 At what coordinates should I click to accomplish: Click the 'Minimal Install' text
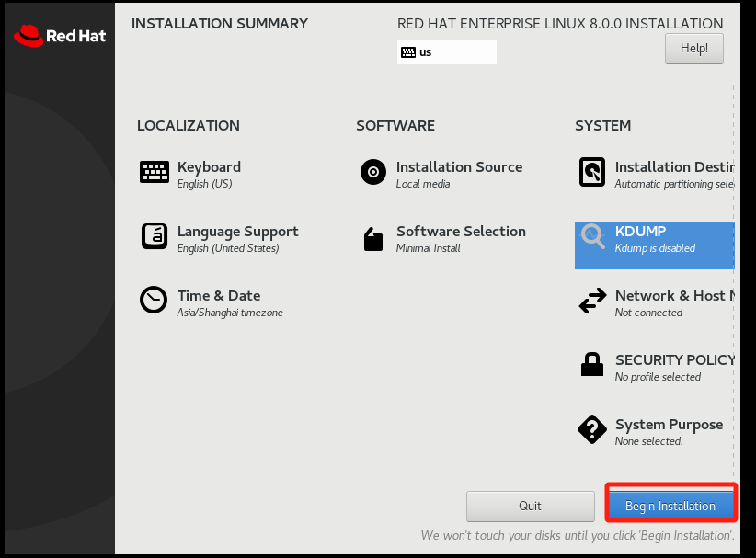pyautogui.click(x=429, y=247)
